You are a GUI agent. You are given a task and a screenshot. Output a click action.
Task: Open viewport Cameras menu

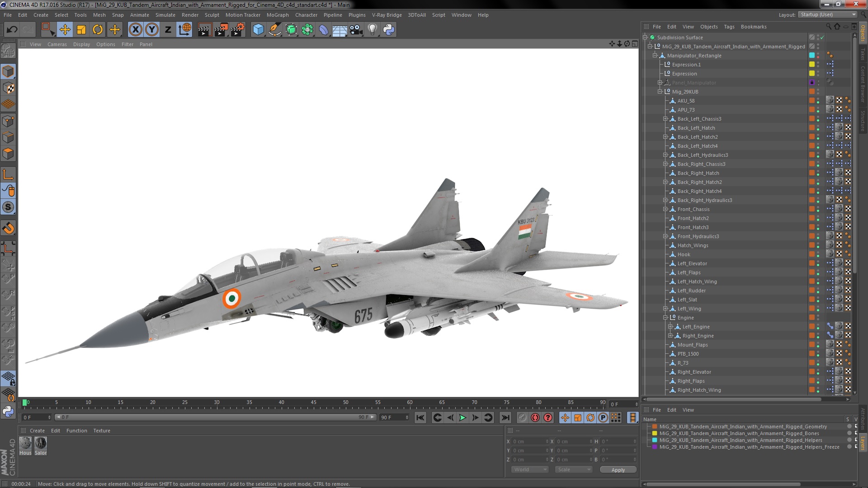pos(57,44)
